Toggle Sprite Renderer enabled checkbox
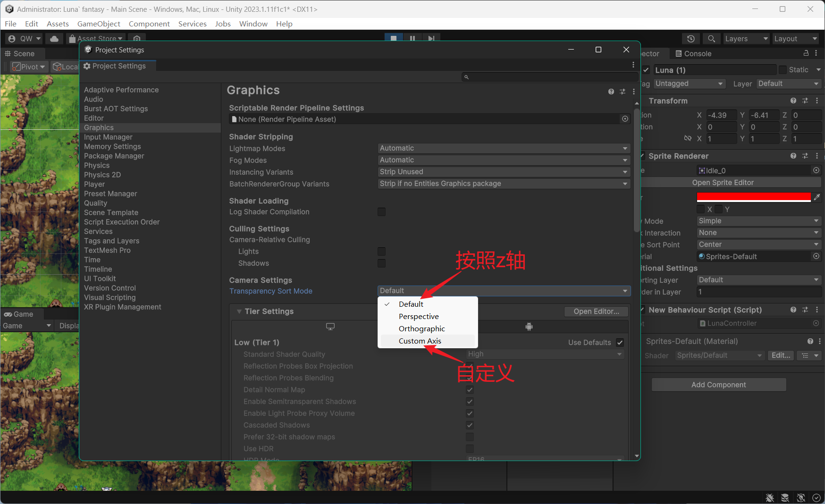Screen dimensions: 825x504 643,156
